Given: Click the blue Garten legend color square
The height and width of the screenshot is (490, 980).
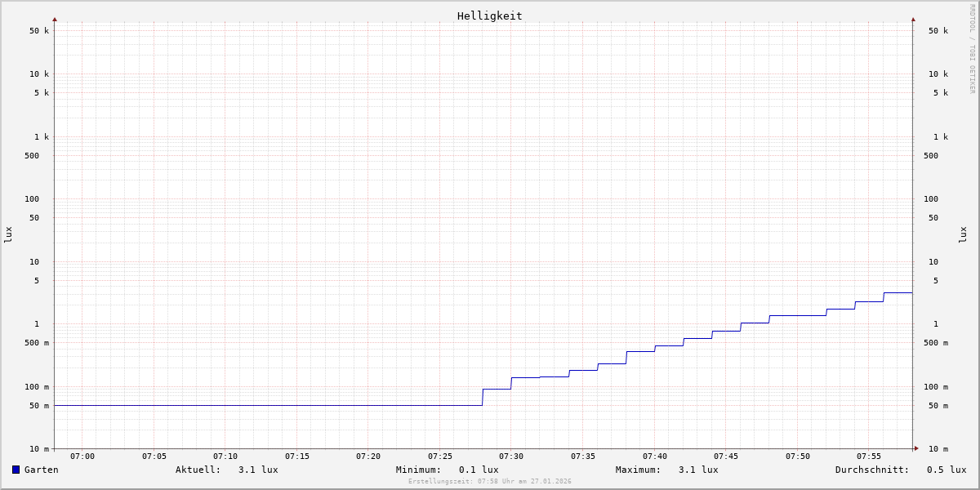Looking at the screenshot, I should (x=16, y=470).
